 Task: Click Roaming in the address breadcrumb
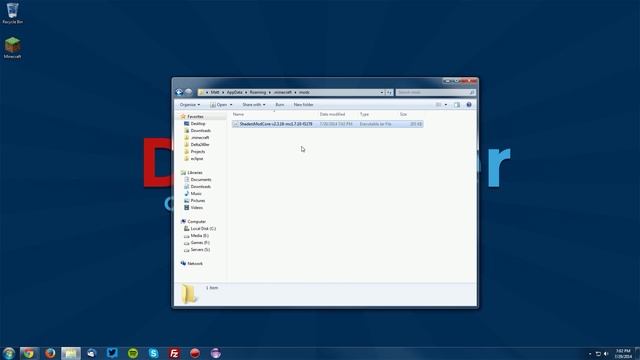[x=258, y=93]
